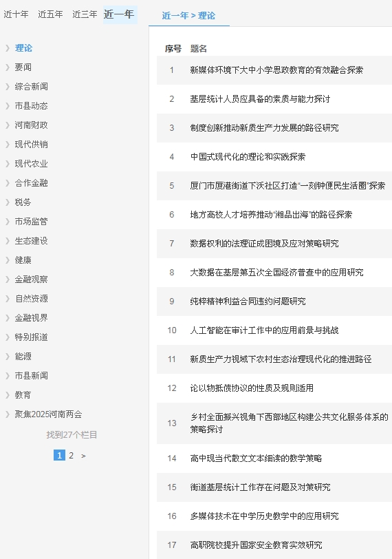Expand the chevron beside 要闻
The height and width of the screenshot is (559, 392).
pyautogui.click(x=8, y=67)
